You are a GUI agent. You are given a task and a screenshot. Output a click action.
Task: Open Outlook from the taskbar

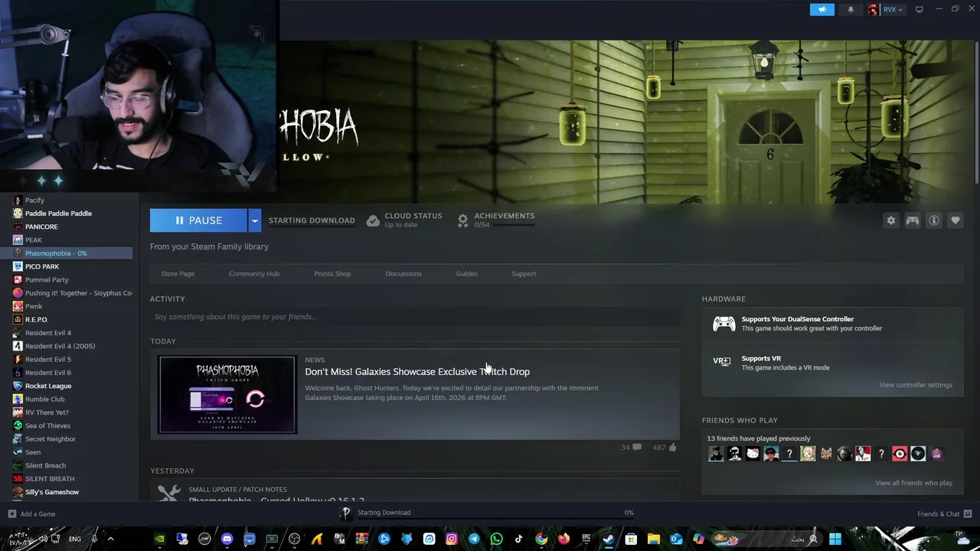click(x=676, y=539)
